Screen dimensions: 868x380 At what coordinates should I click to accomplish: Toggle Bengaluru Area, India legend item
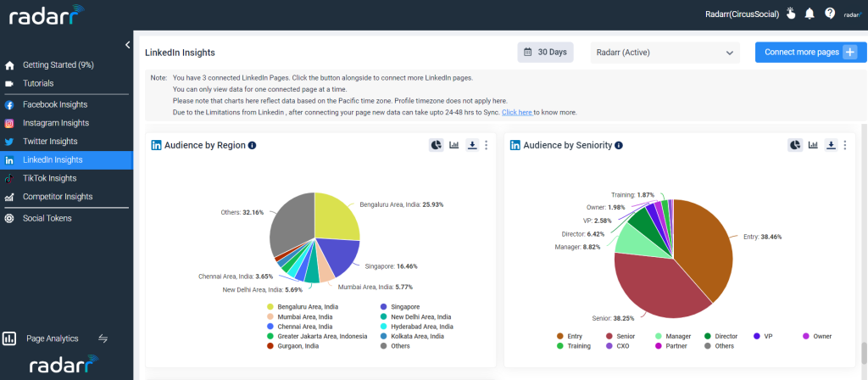(303, 306)
